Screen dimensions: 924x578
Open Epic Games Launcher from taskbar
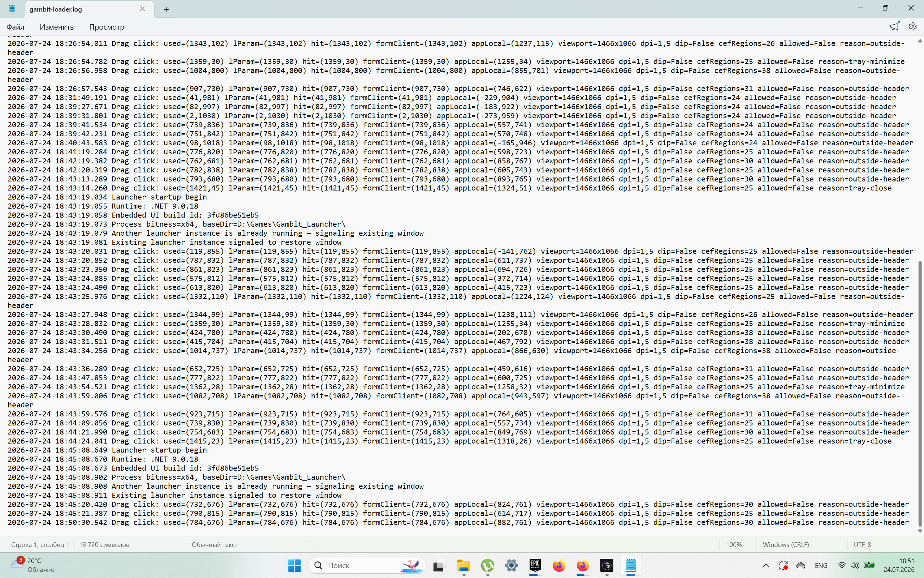click(x=535, y=565)
